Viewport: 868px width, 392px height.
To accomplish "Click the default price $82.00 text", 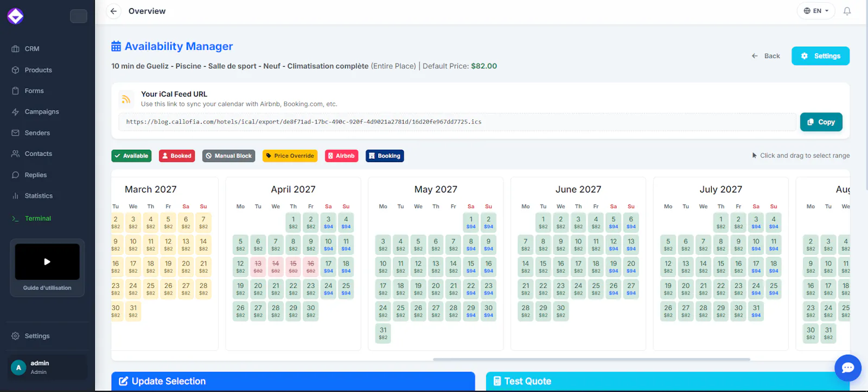I will [x=484, y=66].
